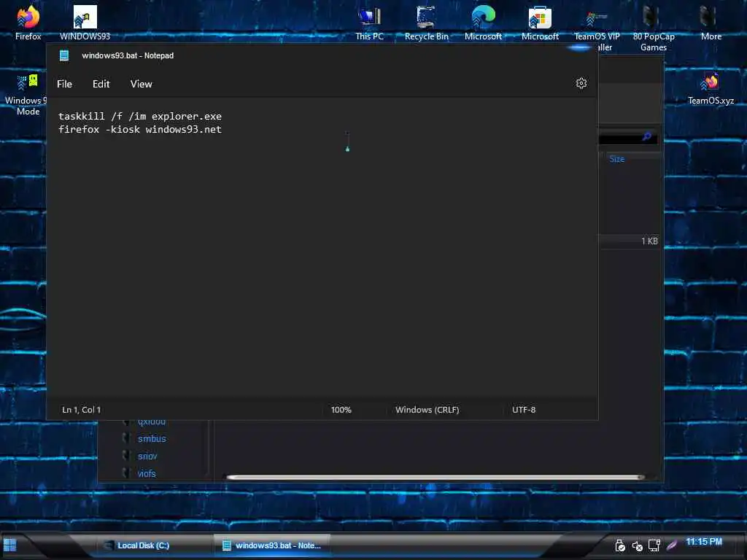Click the search icon in File Explorer
Image resolution: width=747 pixels, height=560 pixels.
[646, 137]
